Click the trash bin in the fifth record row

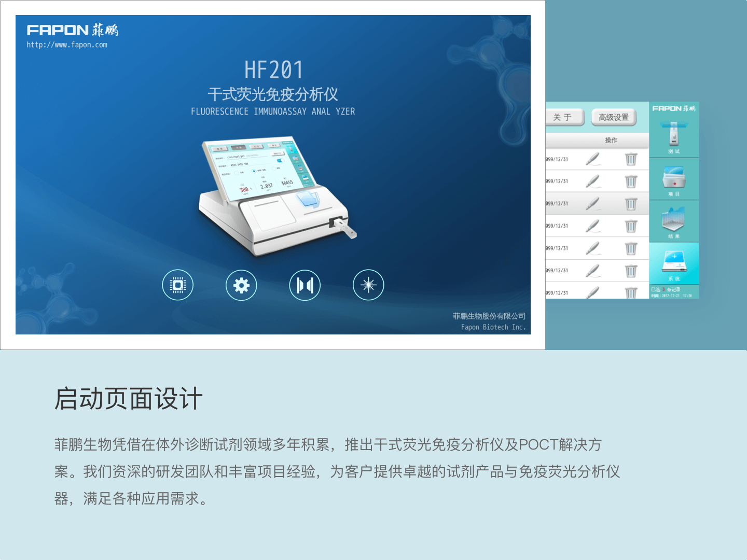(631, 248)
